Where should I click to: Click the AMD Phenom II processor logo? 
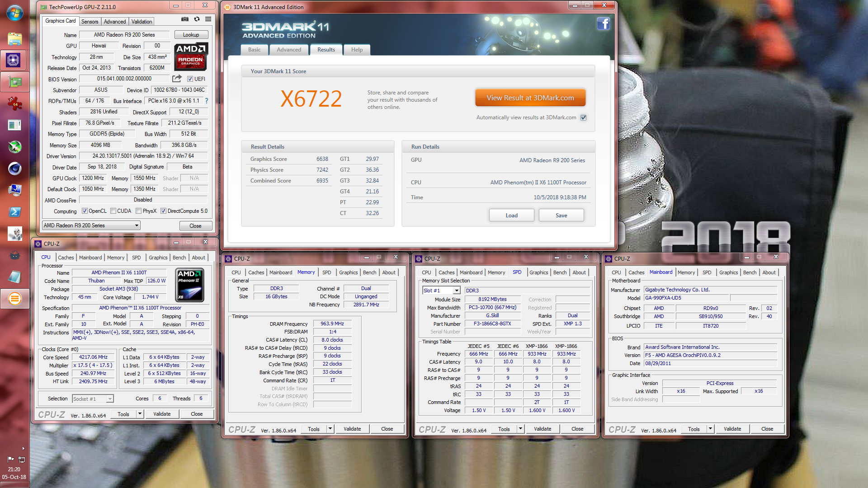pos(189,285)
